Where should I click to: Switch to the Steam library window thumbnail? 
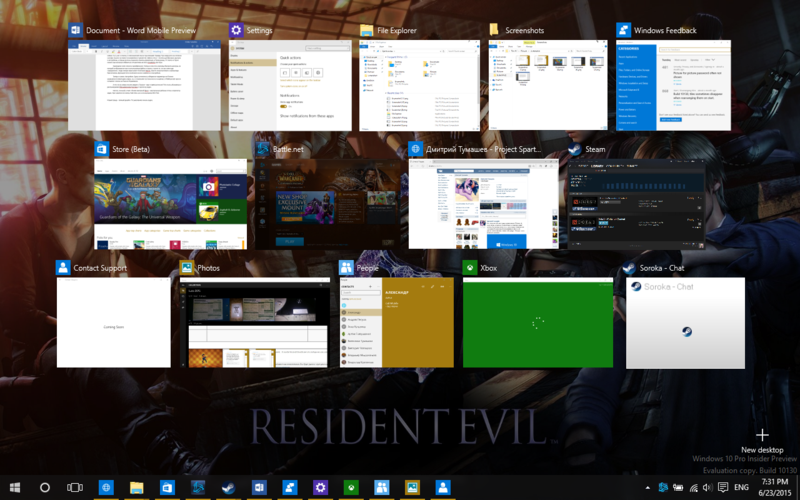[x=636, y=204]
